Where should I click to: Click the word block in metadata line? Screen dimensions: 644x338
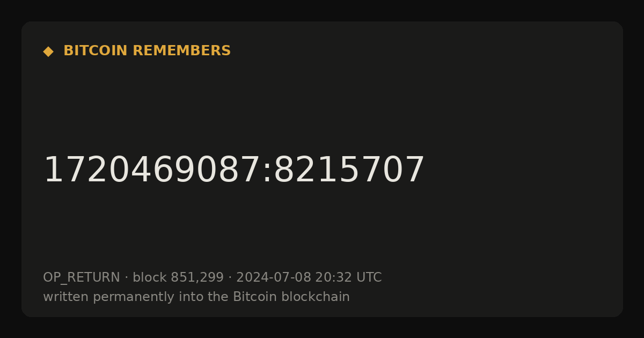[x=150, y=278]
